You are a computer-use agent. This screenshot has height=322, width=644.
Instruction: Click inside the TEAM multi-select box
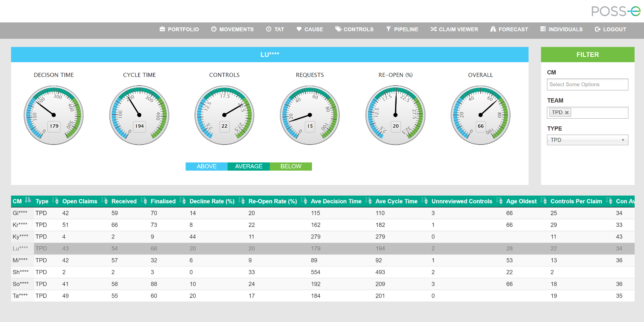[x=599, y=113]
